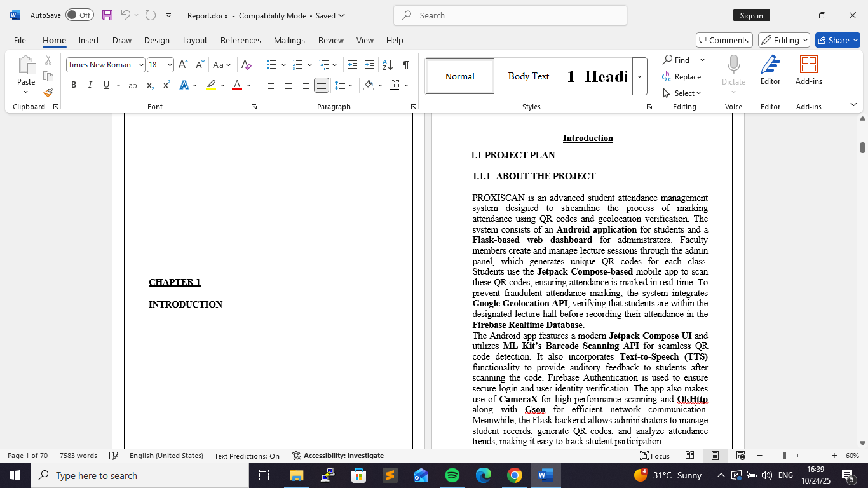Click the Save icon in title bar
The width and height of the screenshot is (868, 488).
coord(107,15)
